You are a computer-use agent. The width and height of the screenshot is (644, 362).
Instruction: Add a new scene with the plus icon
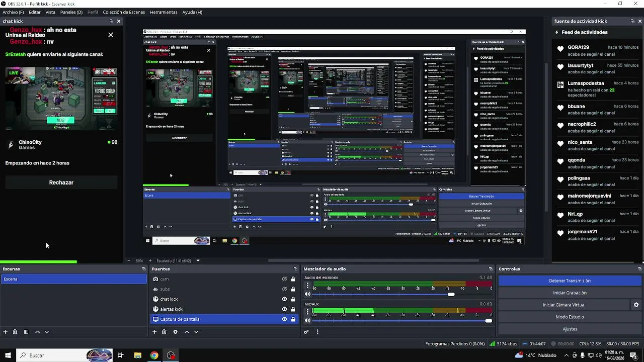coord(6,332)
